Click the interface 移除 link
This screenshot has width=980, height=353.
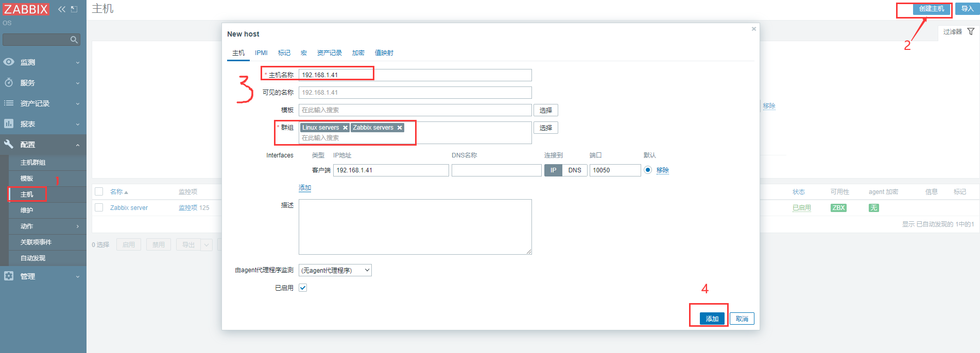point(663,170)
